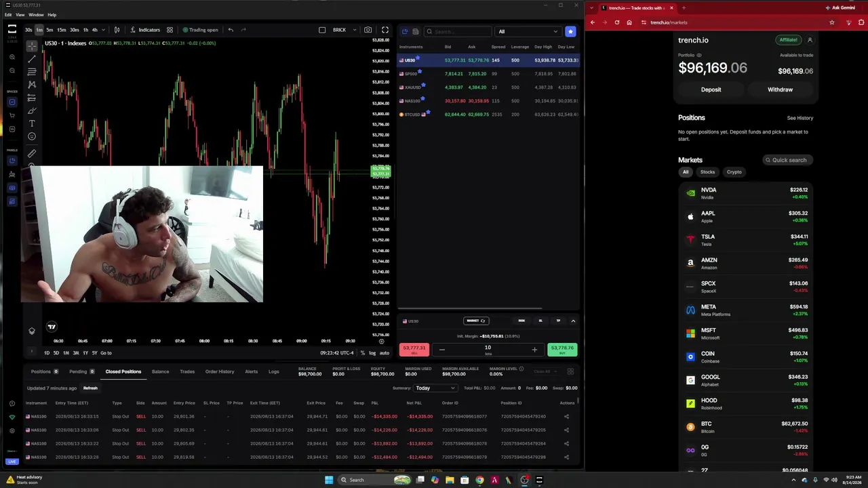
Task: Select the Text annotation tool
Action: tap(32, 123)
